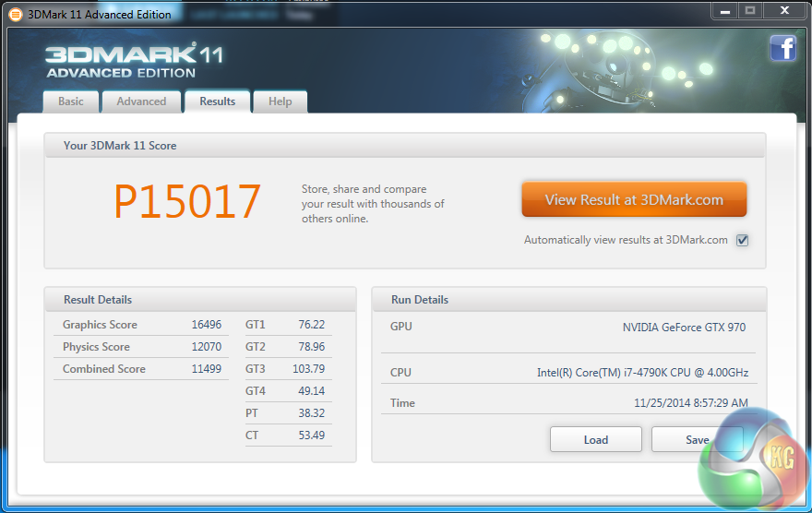This screenshot has height=513, width=812.
Task: Click the 3DMark 11 Advanced Edition logo
Action: tap(134, 60)
